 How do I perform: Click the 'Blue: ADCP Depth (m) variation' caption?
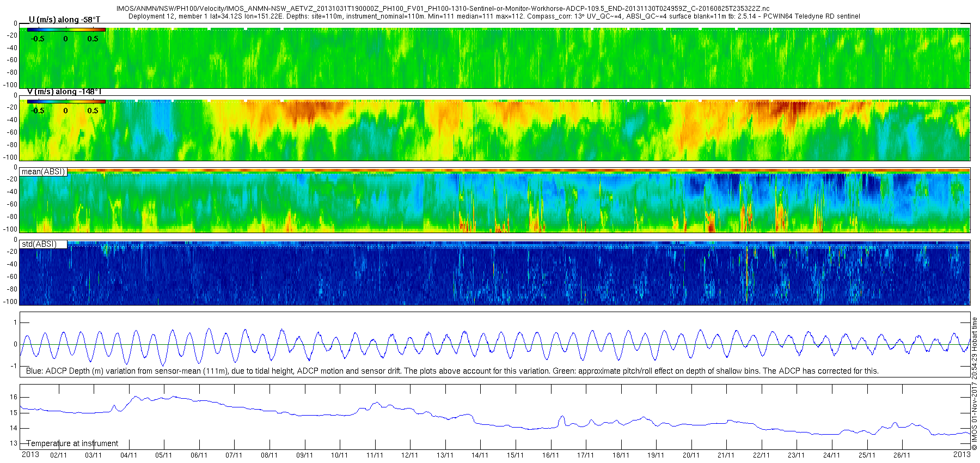452,371
